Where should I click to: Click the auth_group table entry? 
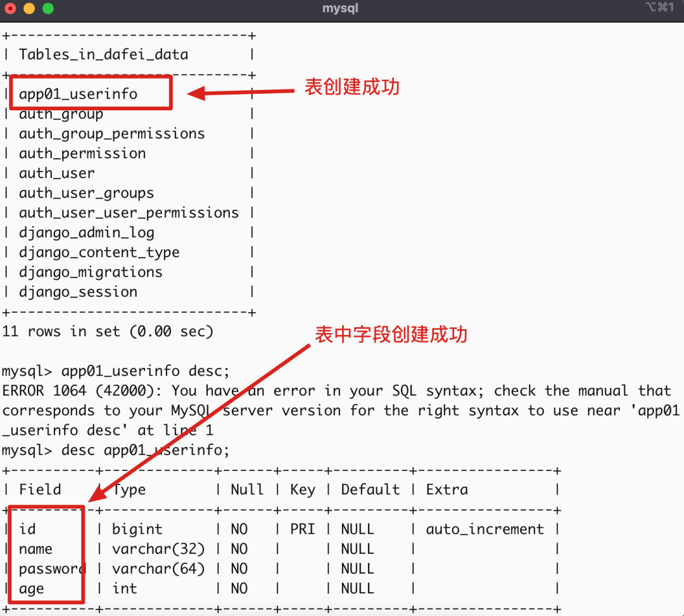[60, 113]
